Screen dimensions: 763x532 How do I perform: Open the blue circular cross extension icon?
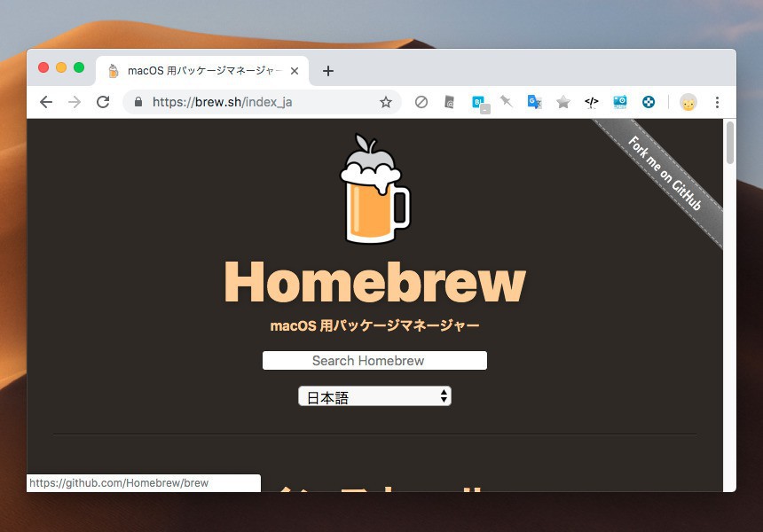(x=649, y=102)
